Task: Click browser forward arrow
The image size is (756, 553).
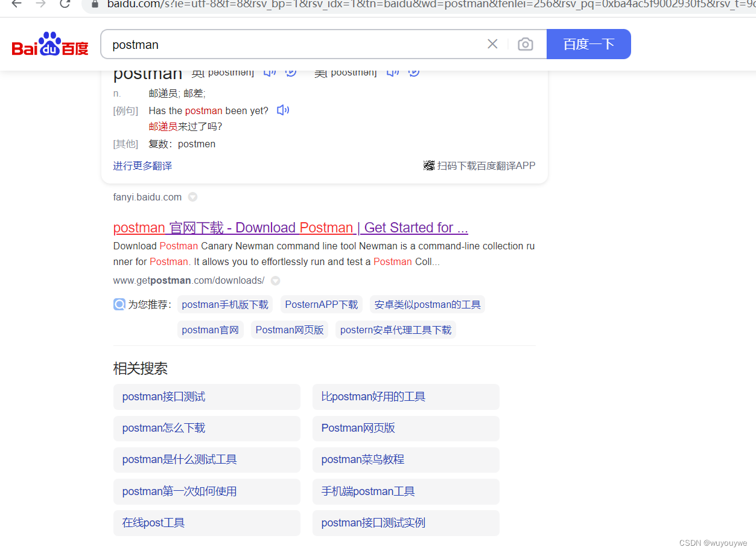Action: pos(40,4)
